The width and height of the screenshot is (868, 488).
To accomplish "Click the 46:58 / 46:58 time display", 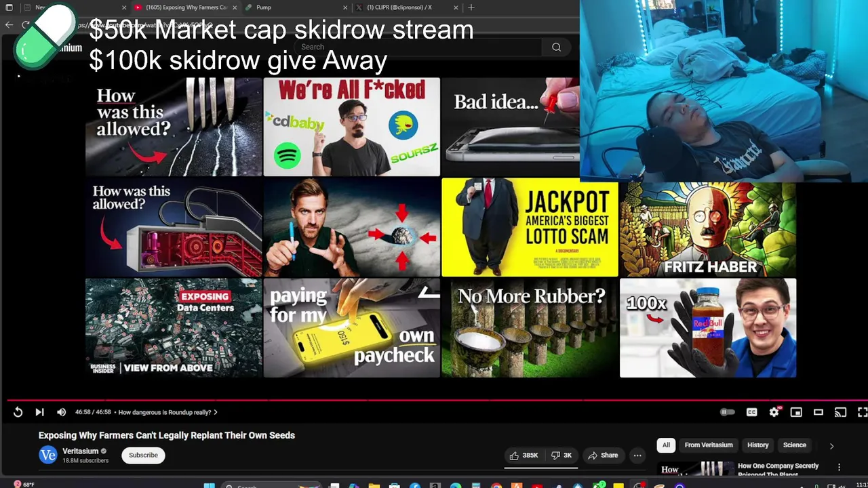I will click(93, 412).
